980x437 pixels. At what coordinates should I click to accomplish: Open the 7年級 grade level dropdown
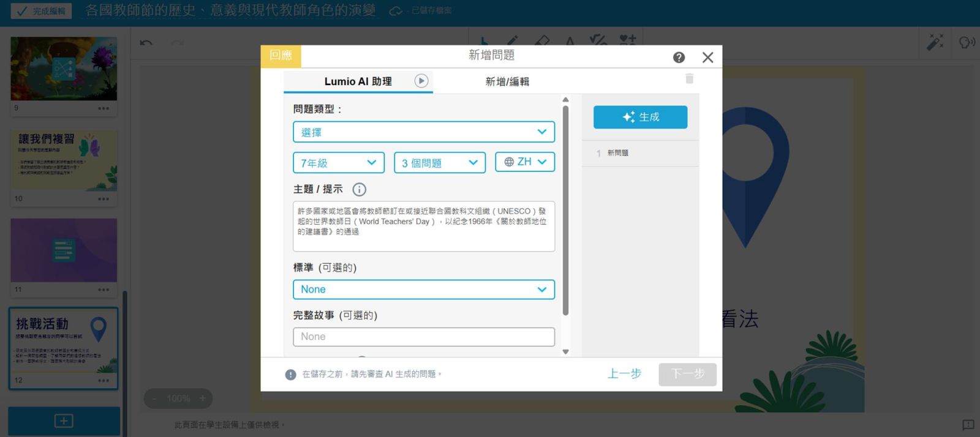[338, 163]
